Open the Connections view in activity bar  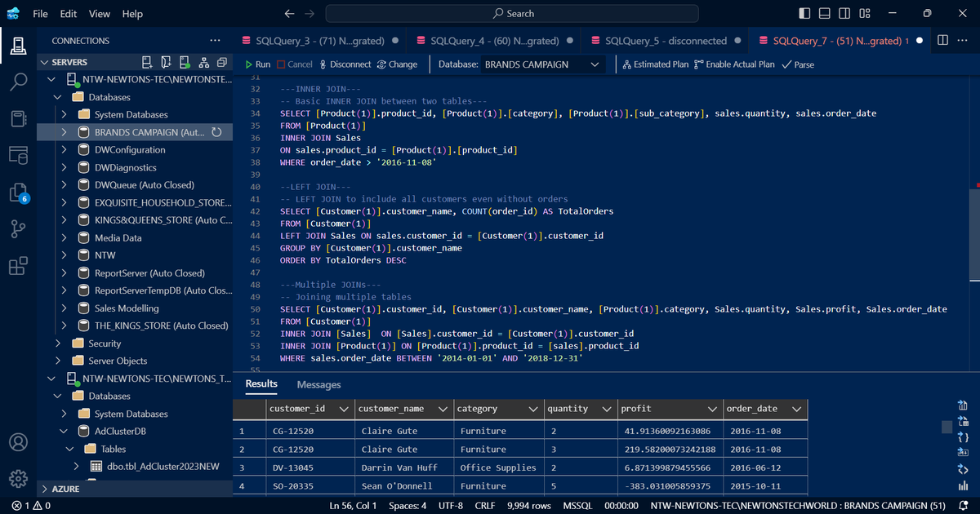pos(18,45)
